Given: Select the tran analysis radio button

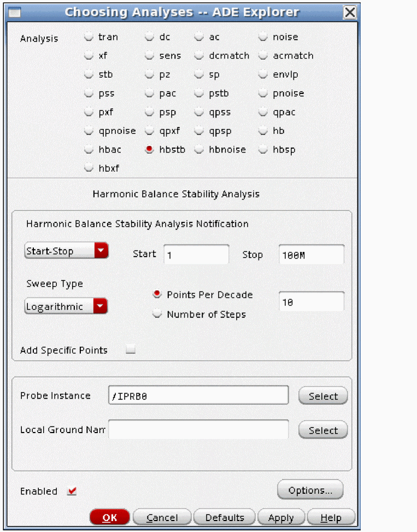Looking at the screenshot, I should [x=89, y=37].
